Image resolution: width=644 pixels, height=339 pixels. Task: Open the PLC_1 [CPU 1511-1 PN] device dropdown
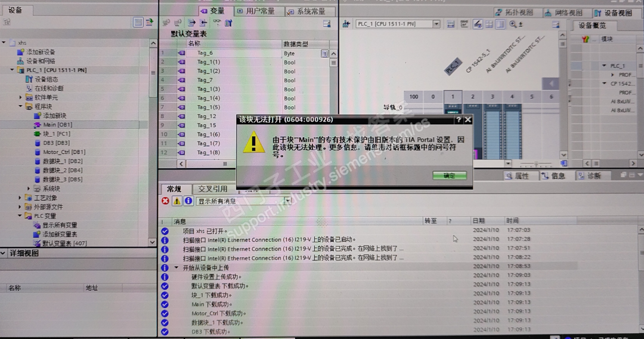tap(436, 24)
